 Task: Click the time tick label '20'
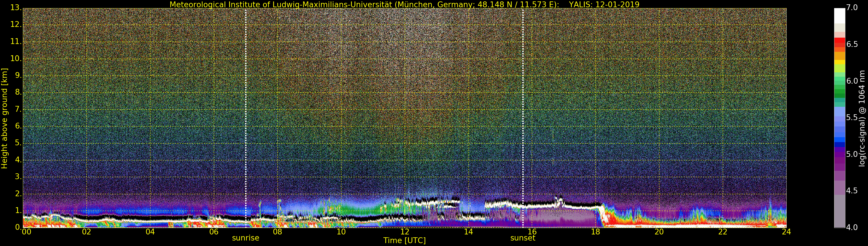659,232
